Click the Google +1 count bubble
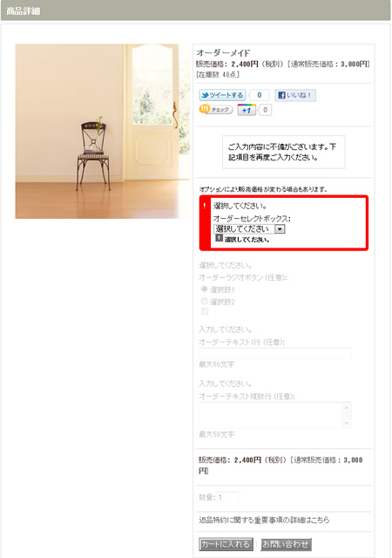392x558 pixels. tap(265, 110)
